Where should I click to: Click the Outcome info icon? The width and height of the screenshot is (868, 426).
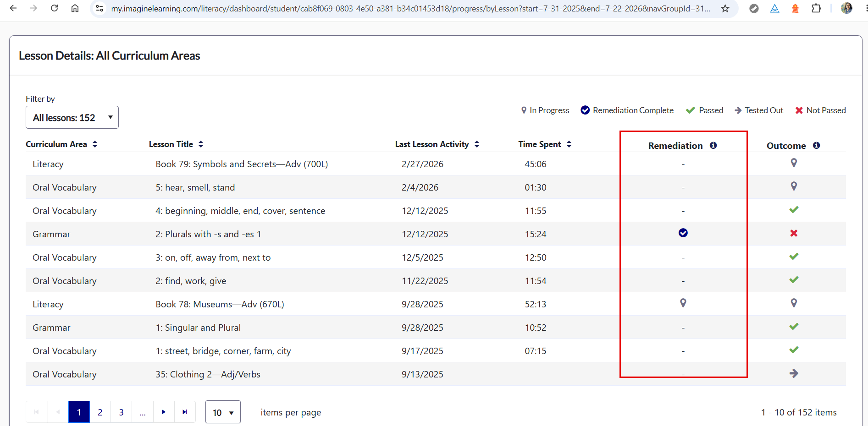pyautogui.click(x=816, y=145)
